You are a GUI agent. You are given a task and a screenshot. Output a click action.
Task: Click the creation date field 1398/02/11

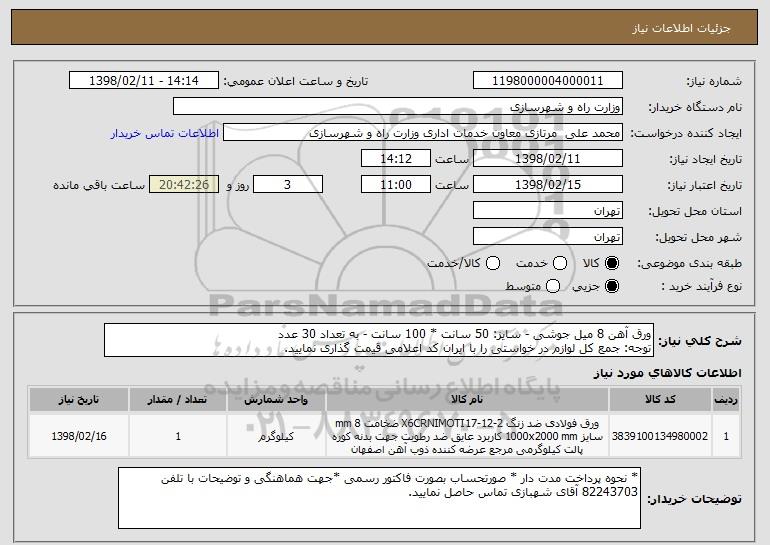point(548,159)
